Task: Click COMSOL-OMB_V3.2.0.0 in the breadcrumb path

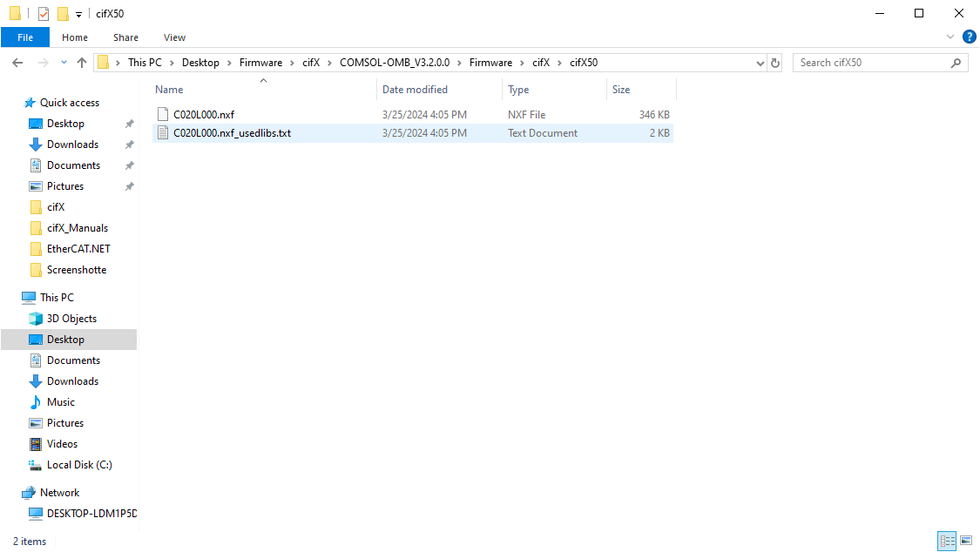Action: click(395, 63)
